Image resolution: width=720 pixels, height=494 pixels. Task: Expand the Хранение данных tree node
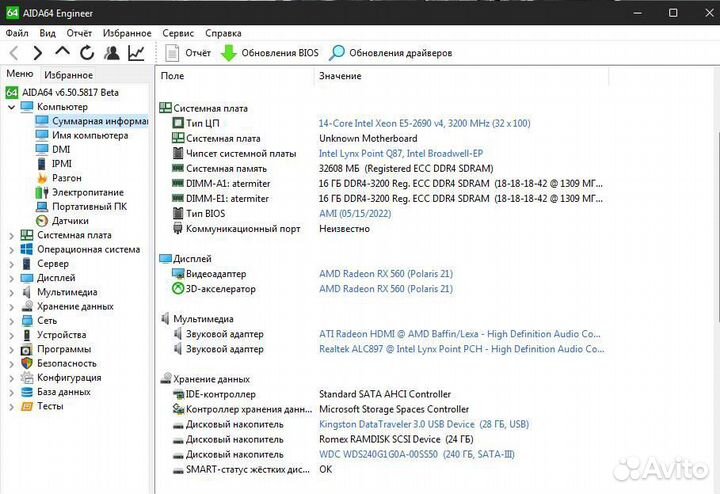pyautogui.click(x=10, y=306)
